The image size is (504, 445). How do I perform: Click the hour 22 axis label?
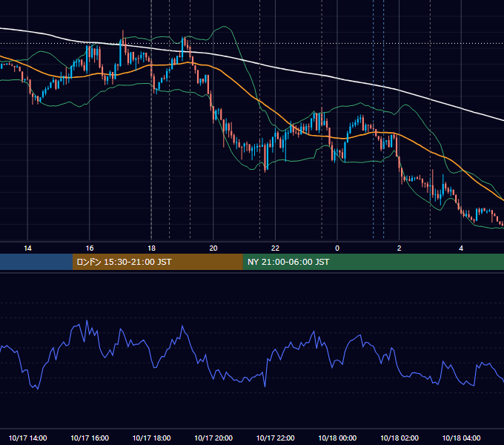click(275, 248)
